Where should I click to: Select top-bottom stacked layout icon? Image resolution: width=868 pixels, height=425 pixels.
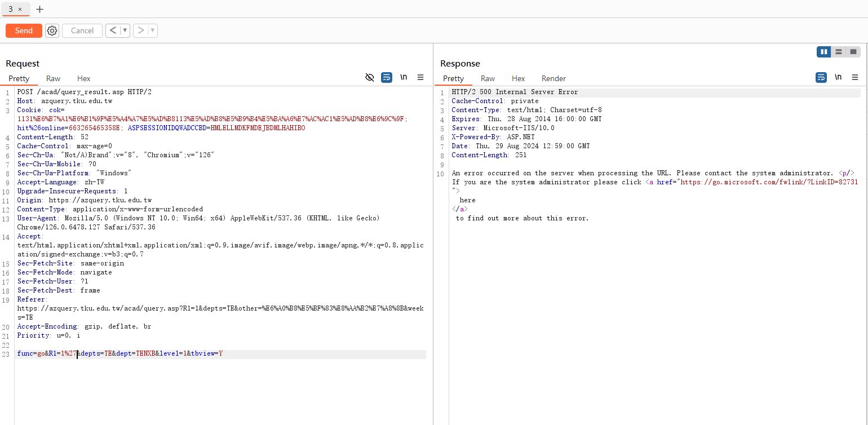(839, 52)
